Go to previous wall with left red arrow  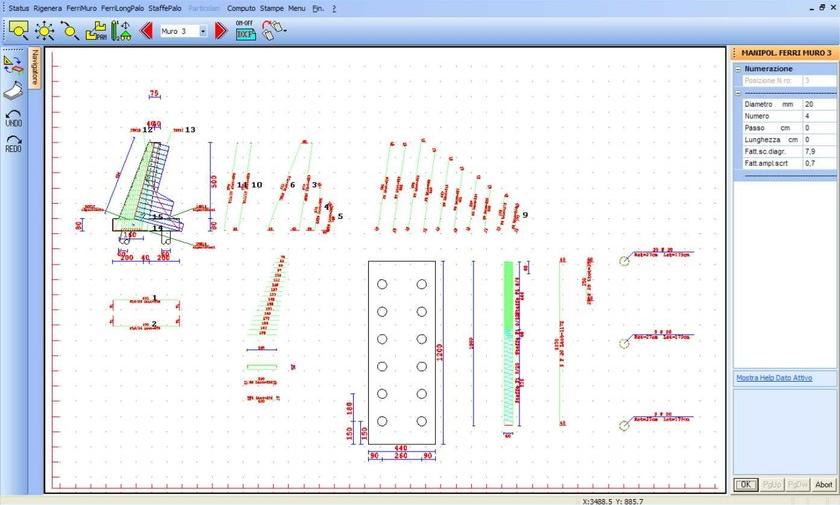[x=146, y=31]
